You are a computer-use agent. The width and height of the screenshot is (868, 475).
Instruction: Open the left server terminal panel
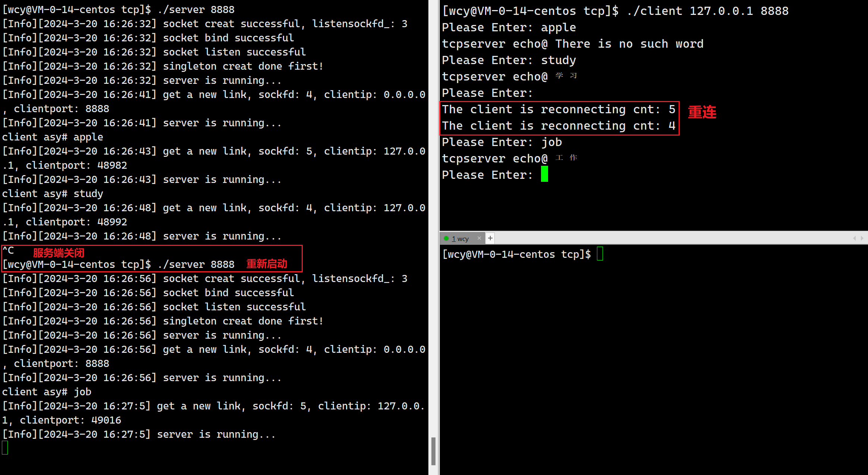(x=217, y=234)
